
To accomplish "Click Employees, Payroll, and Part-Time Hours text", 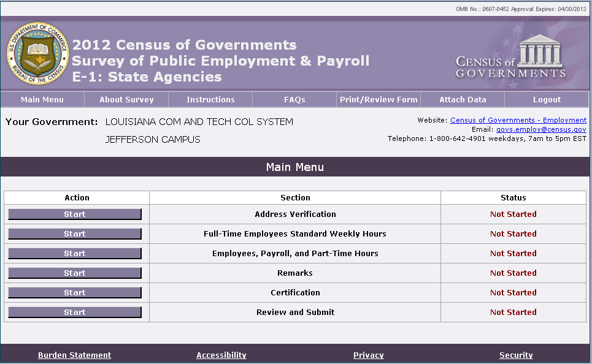I will (x=295, y=254).
